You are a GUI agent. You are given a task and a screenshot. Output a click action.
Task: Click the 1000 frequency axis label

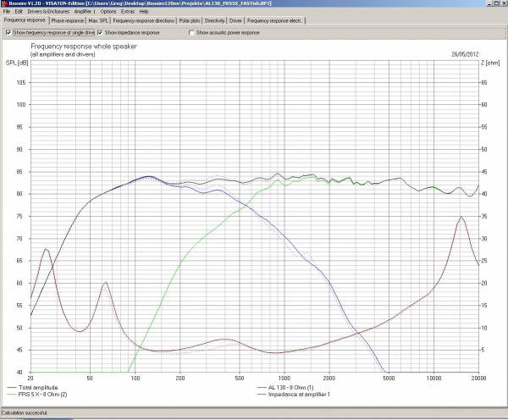284,379
